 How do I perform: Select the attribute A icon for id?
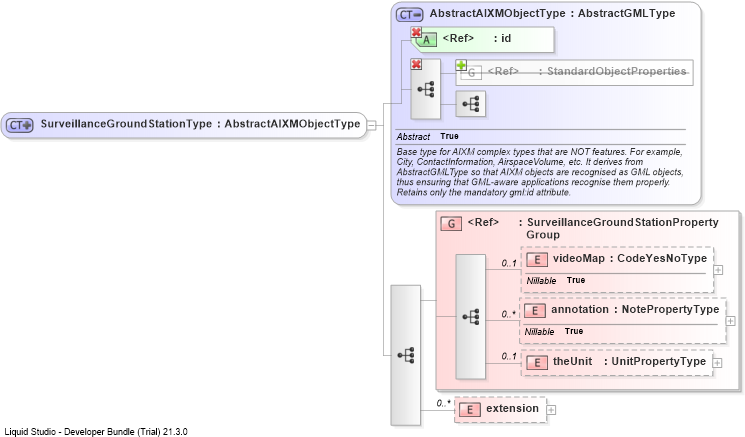click(427, 40)
